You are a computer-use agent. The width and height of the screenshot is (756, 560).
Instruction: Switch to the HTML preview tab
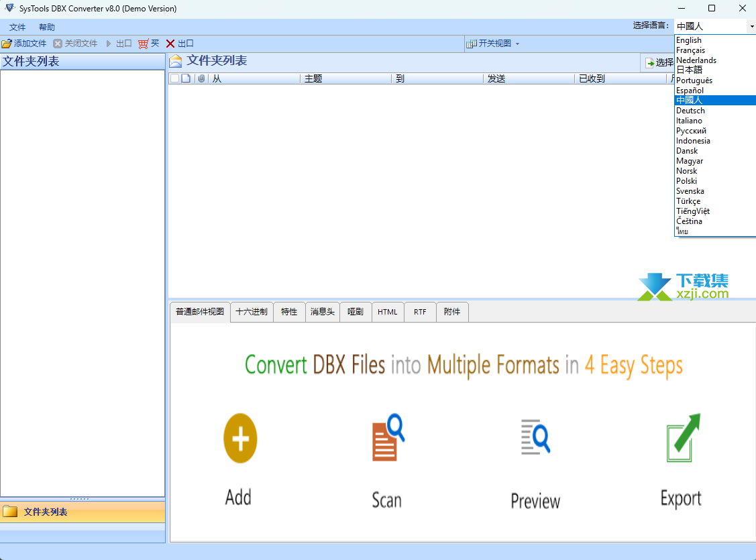coord(388,312)
